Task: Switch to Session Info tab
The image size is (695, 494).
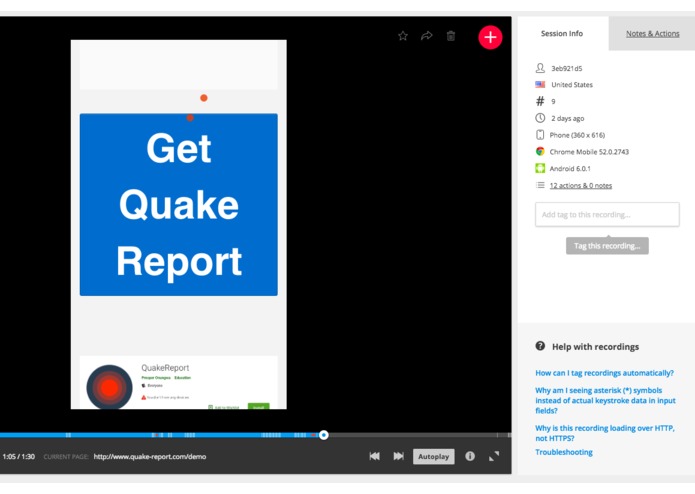Action: pyautogui.click(x=562, y=33)
